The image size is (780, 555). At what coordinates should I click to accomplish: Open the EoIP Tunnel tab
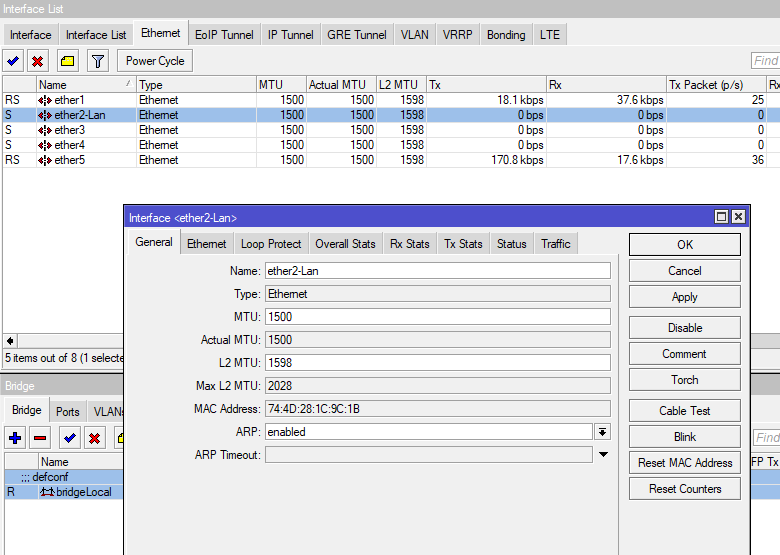[224, 35]
